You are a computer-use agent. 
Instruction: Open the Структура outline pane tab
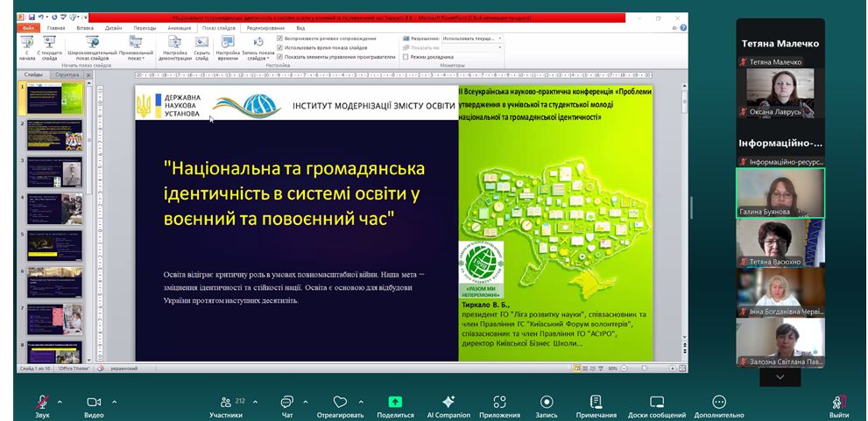[67, 75]
